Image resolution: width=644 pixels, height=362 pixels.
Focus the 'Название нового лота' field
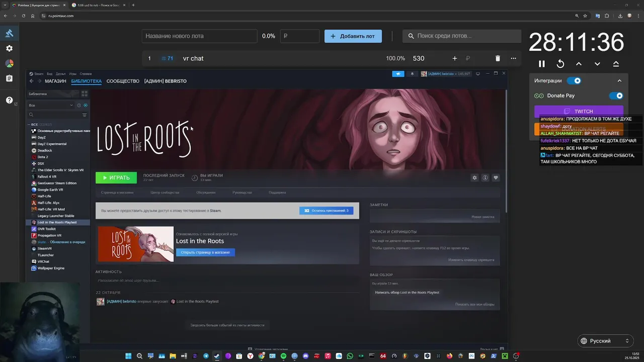coord(200,36)
